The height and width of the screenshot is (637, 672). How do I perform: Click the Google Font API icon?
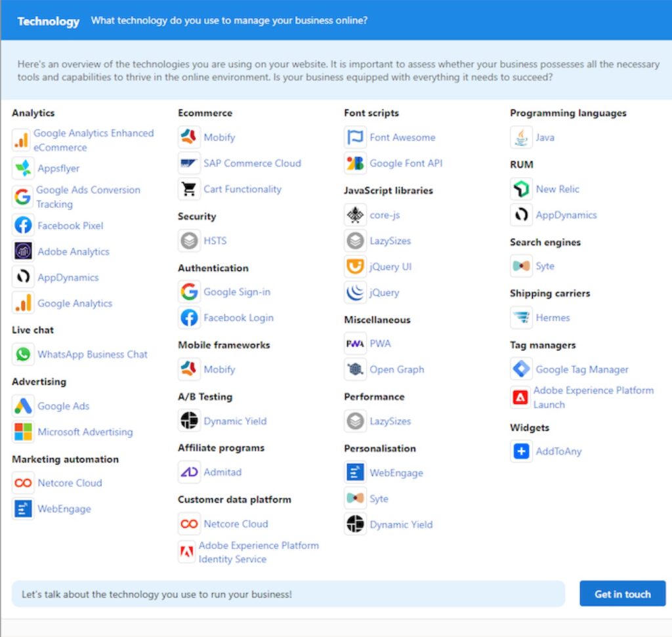pos(355,163)
